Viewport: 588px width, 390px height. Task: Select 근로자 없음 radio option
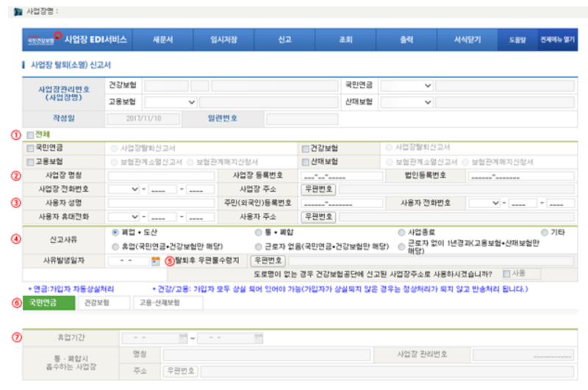coord(259,247)
